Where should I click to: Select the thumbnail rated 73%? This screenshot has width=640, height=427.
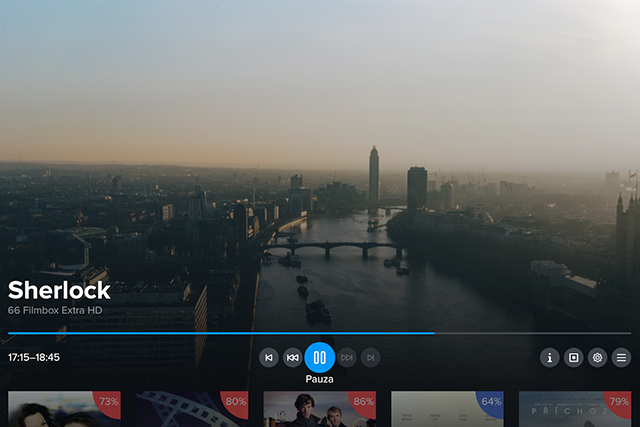tap(64, 409)
